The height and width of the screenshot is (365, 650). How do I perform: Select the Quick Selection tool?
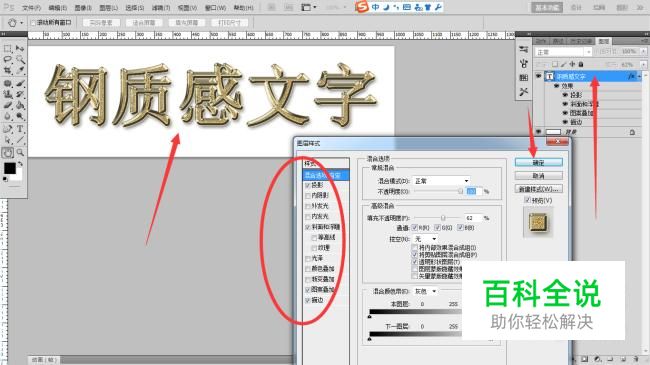[20, 60]
